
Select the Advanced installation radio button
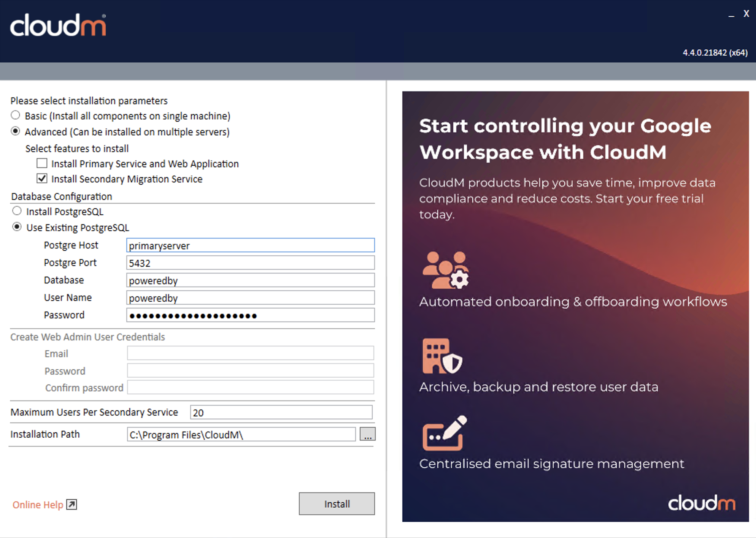point(16,131)
